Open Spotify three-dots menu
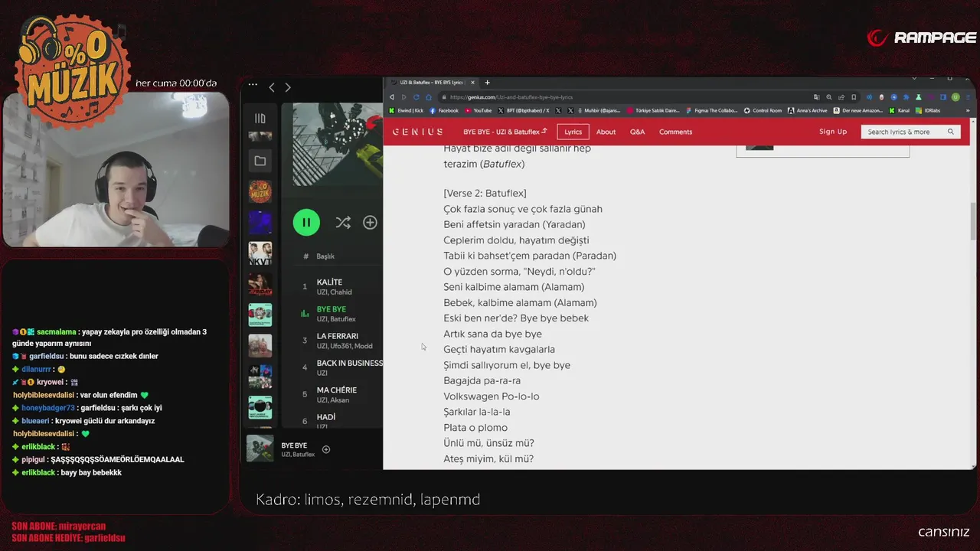The image size is (980, 551). click(252, 86)
